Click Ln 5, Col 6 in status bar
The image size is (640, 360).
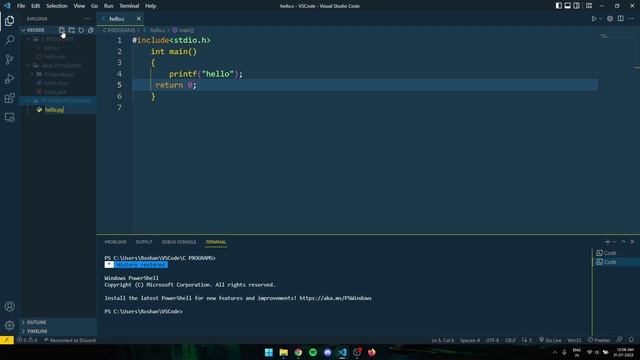pyautogui.click(x=442, y=340)
